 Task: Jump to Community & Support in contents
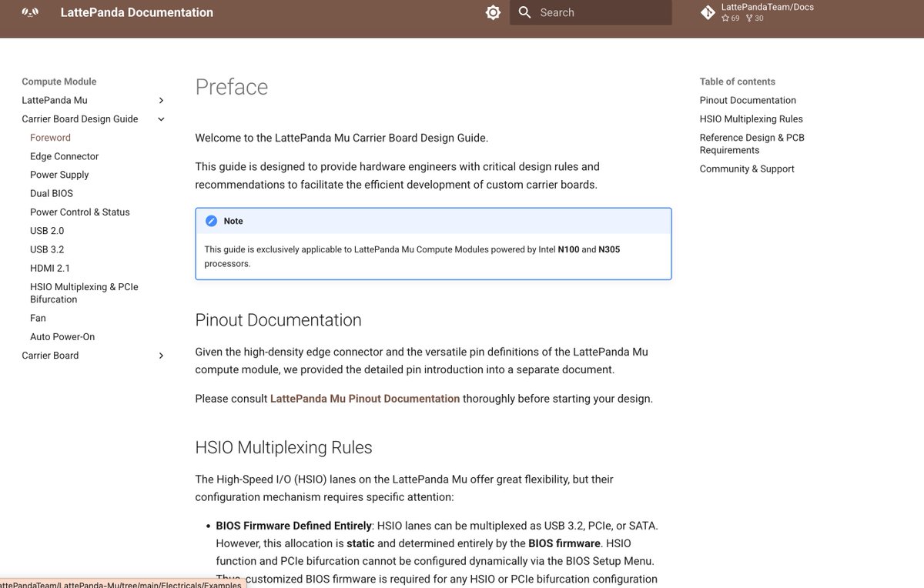(747, 169)
